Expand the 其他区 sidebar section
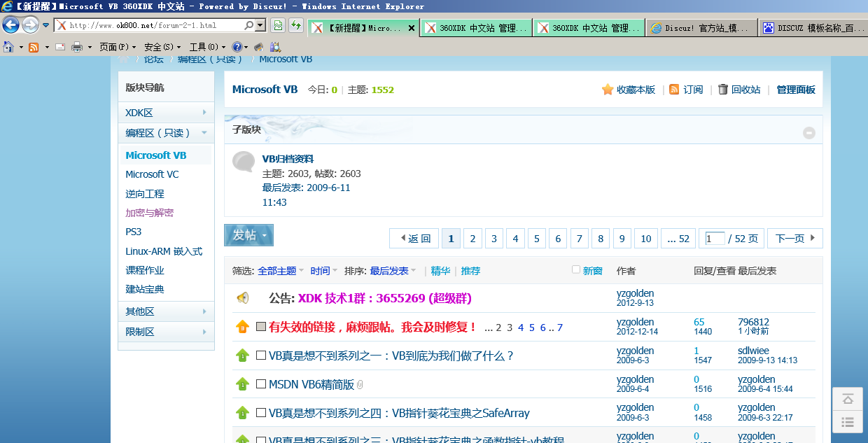868x443 pixels. coord(166,311)
